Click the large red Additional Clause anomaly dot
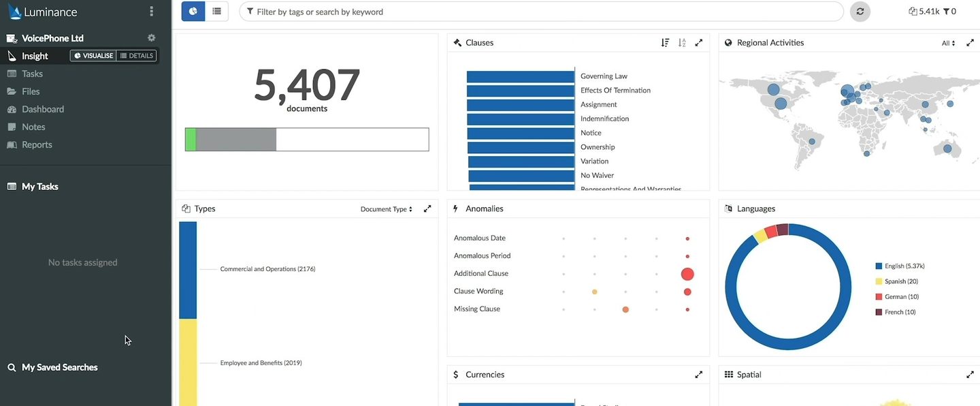Viewport: 980px width, 406px height. (x=687, y=274)
